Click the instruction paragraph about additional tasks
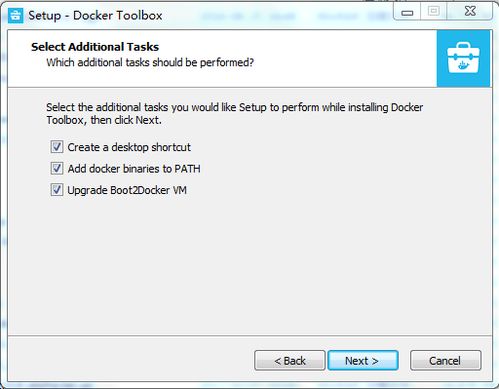 click(235, 114)
